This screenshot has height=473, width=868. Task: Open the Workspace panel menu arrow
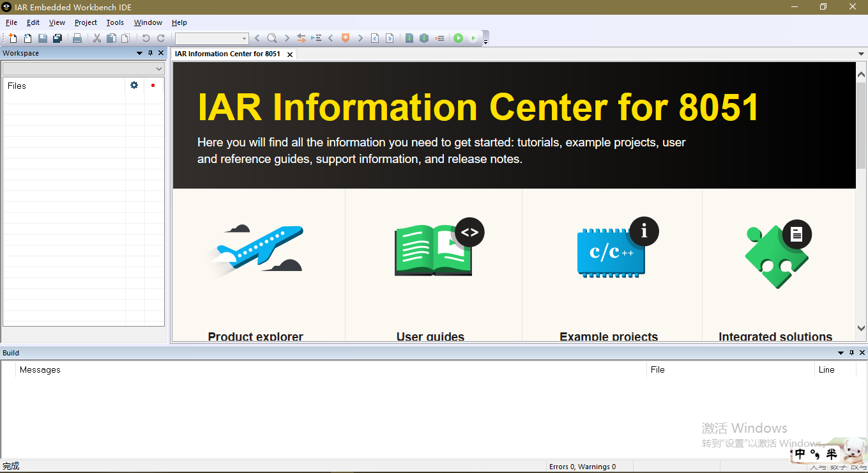(x=140, y=53)
